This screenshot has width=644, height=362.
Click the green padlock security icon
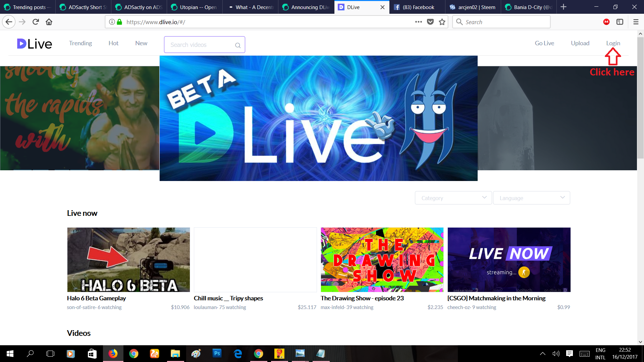point(119,22)
